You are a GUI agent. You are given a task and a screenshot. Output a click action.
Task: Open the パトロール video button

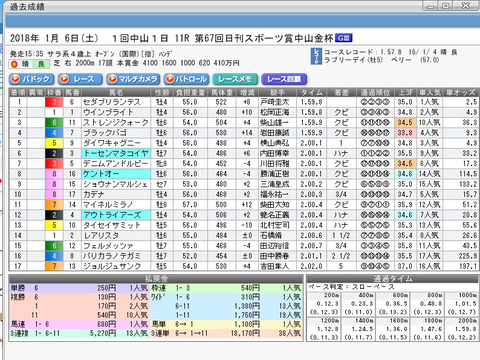click(186, 79)
